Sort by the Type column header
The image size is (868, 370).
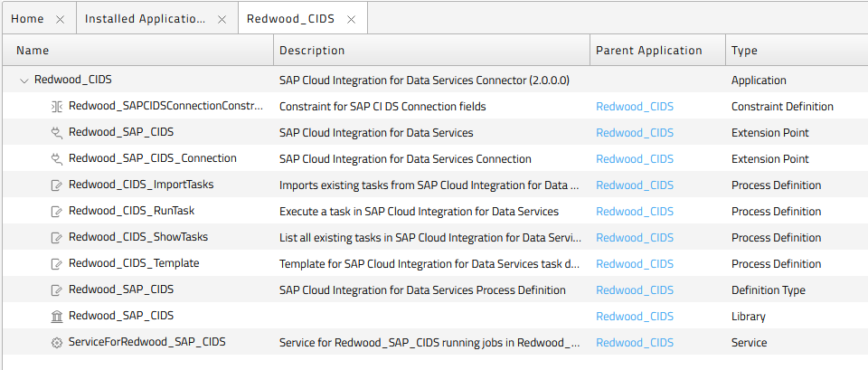click(797, 51)
